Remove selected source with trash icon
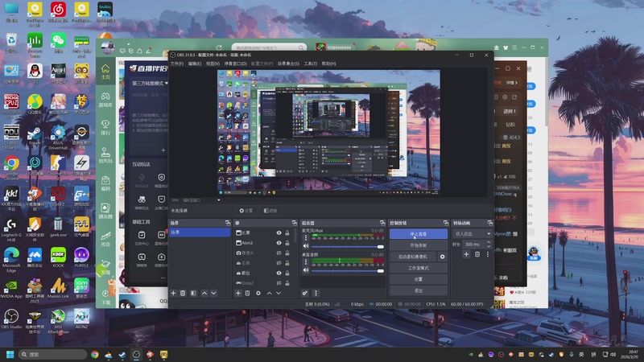This screenshot has height=362, width=644. (x=247, y=293)
